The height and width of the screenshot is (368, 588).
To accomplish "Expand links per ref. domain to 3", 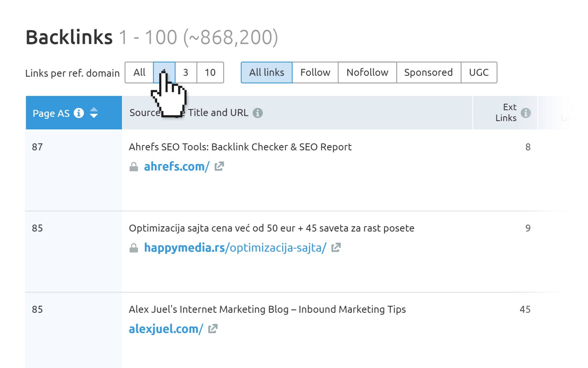I will [x=185, y=72].
